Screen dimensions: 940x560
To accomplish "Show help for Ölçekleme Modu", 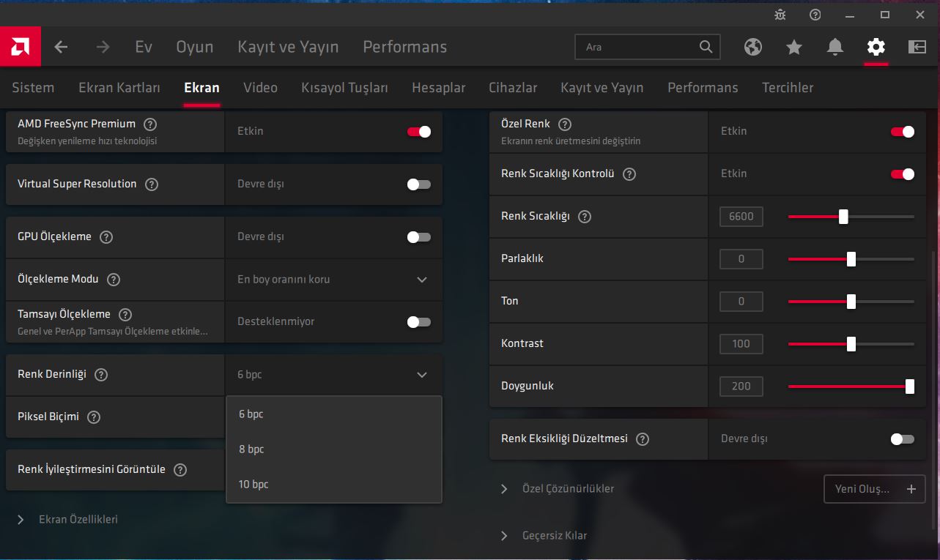I will pyautogui.click(x=114, y=280).
